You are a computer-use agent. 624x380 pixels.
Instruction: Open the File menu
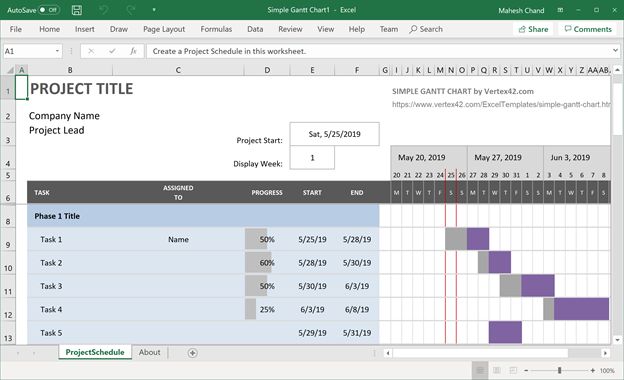pyautogui.click(x=16, y=29)
